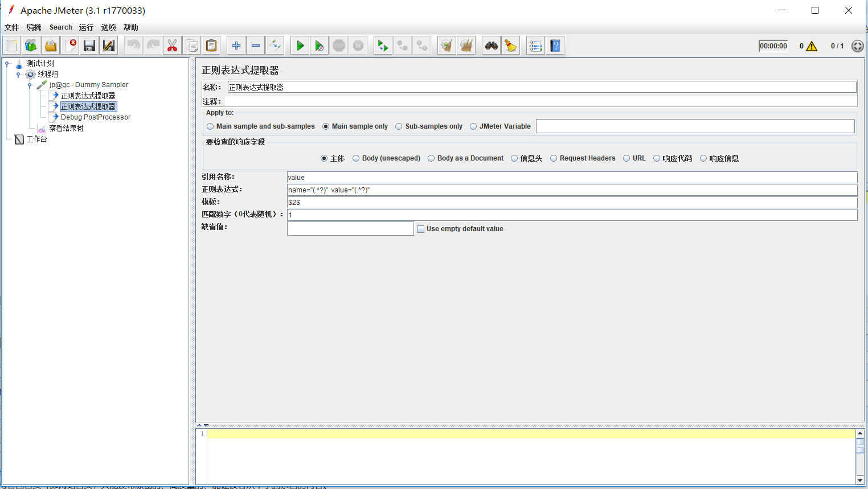
Task: Clear all results
Action: click(x=466, y=46)
